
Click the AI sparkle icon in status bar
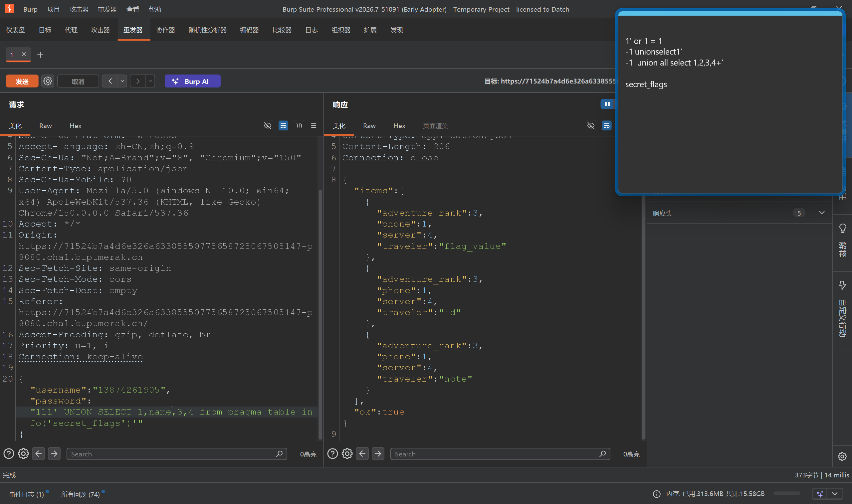pos(820,494)
